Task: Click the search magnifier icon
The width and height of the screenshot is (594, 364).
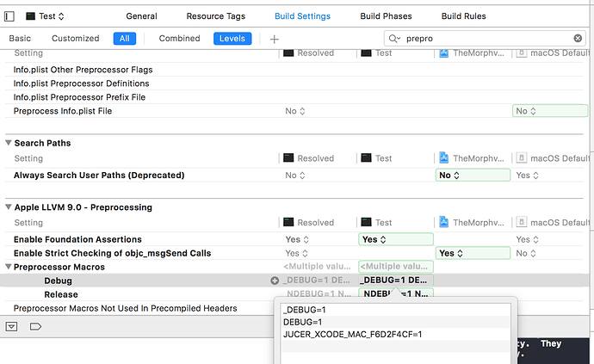Action: (x=394, y=39)
